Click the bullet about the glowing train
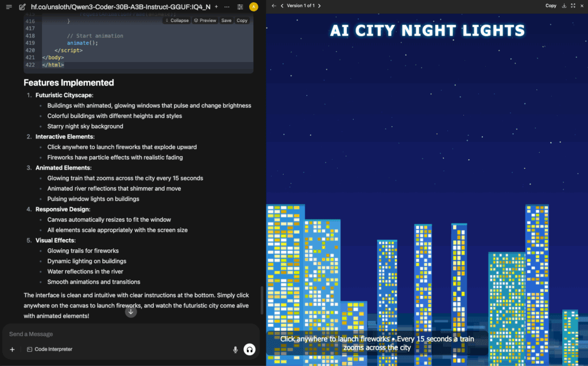Viewport: 588px width, 366px height. coord(125,178)
